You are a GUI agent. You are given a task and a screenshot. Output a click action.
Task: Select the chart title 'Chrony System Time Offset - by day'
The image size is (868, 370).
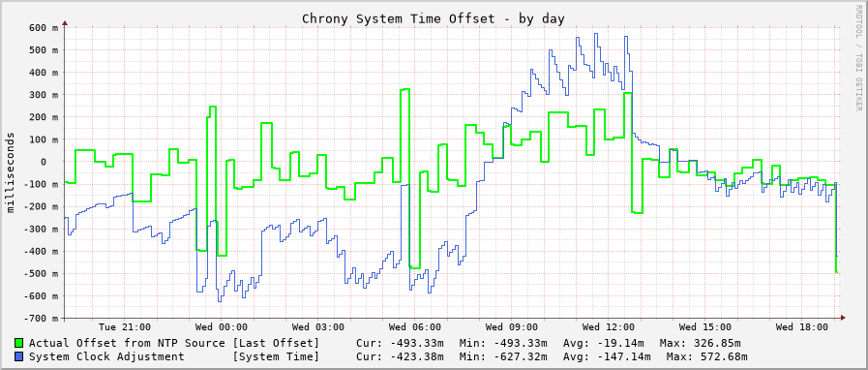(434, 18)
